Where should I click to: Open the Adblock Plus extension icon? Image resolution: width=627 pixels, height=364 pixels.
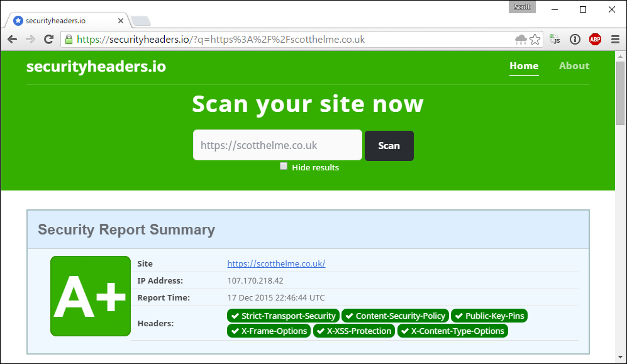(x=595, y=40)
